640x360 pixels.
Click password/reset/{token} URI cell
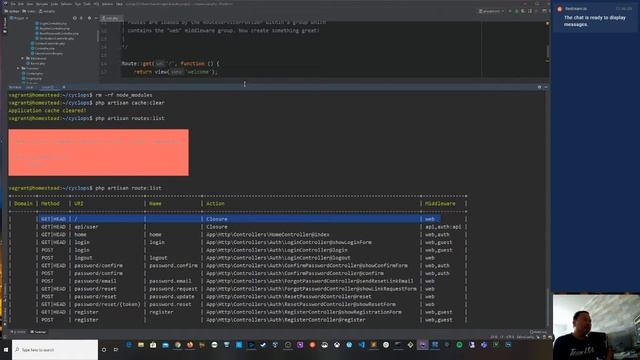click(107, 304)
